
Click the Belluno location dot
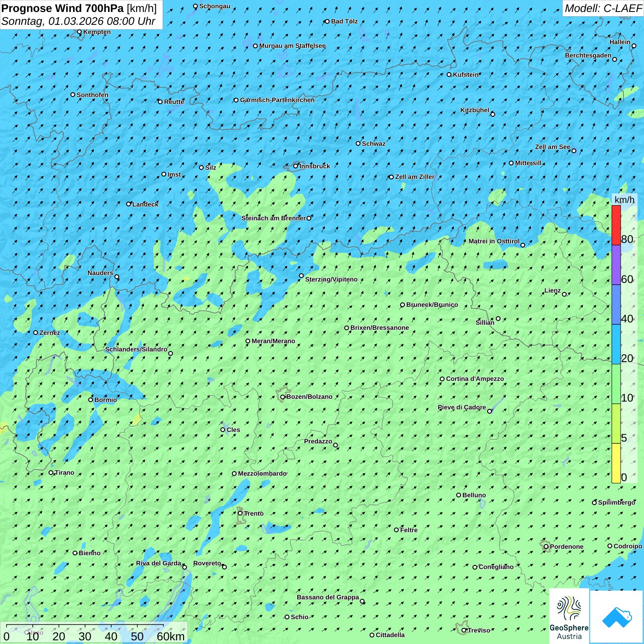(x=459, y=495)
